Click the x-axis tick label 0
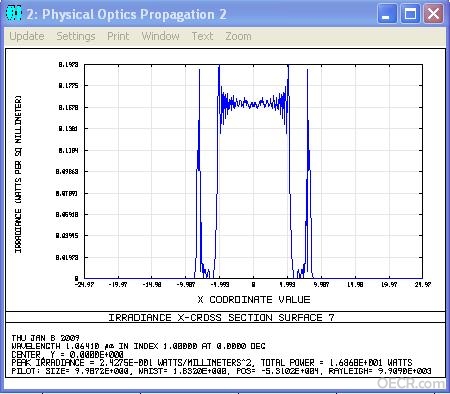The width and height of the screenshot is (450, 394). (x=254, y=285)
